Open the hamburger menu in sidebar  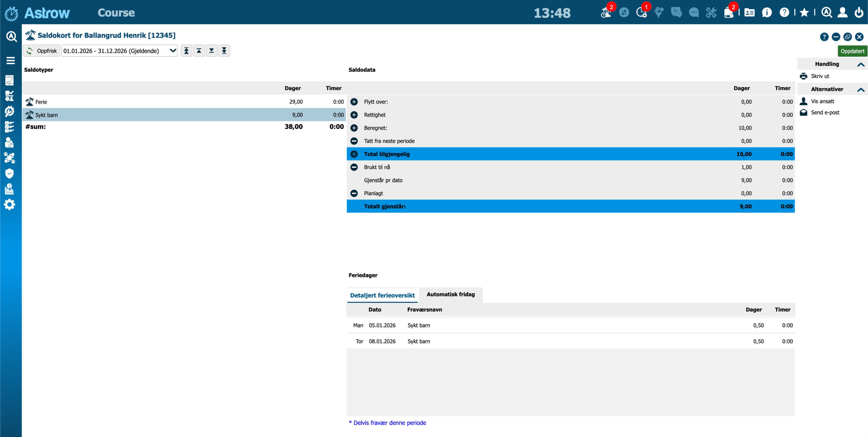11,60
